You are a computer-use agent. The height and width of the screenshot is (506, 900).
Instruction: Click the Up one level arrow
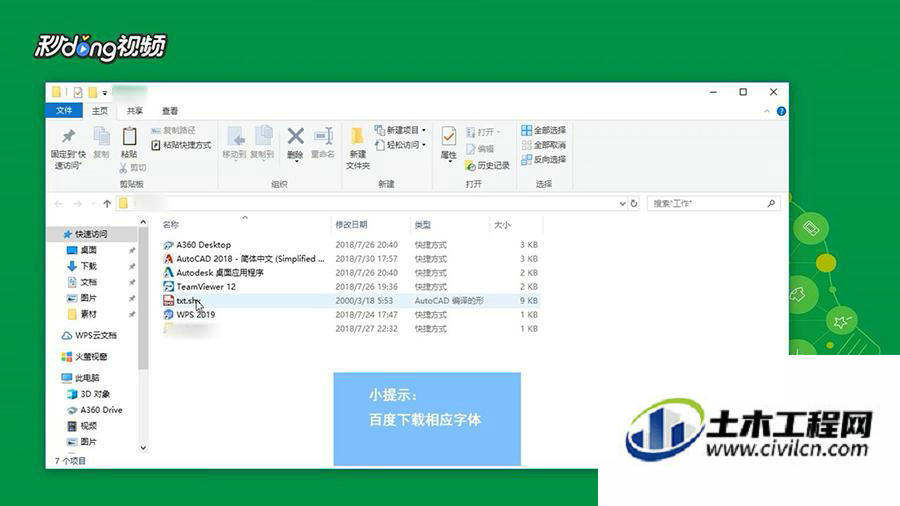[x=107, y=204]
